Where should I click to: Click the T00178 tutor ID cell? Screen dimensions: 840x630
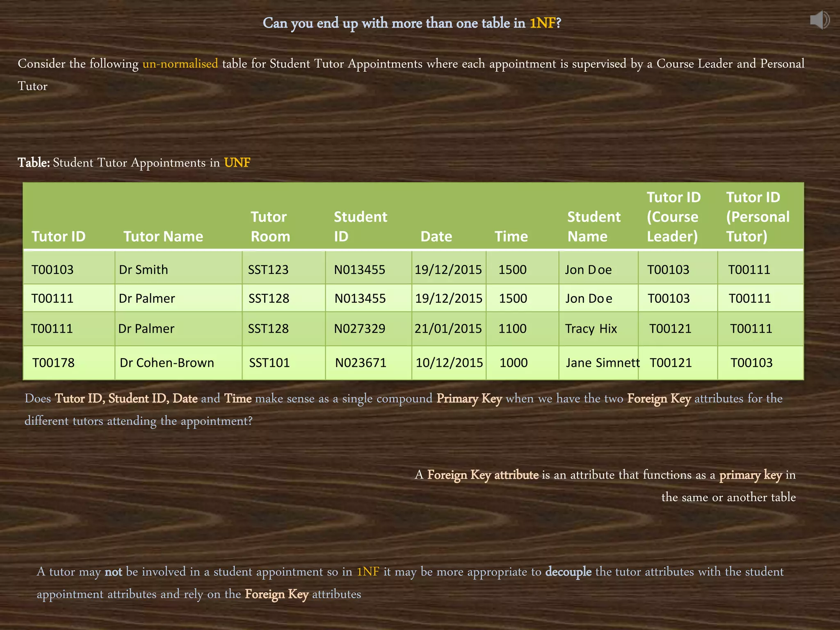coord(53,363)
